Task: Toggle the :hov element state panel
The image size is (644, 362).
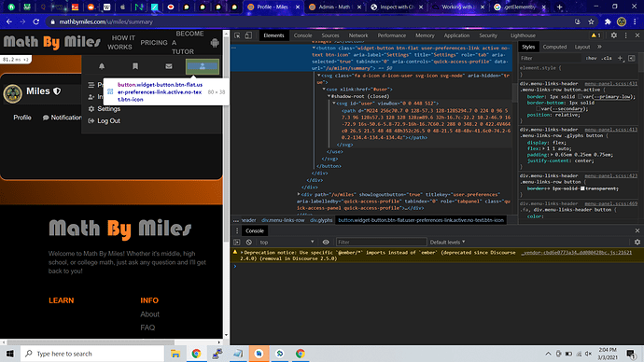Action: (x=592, y=58)
